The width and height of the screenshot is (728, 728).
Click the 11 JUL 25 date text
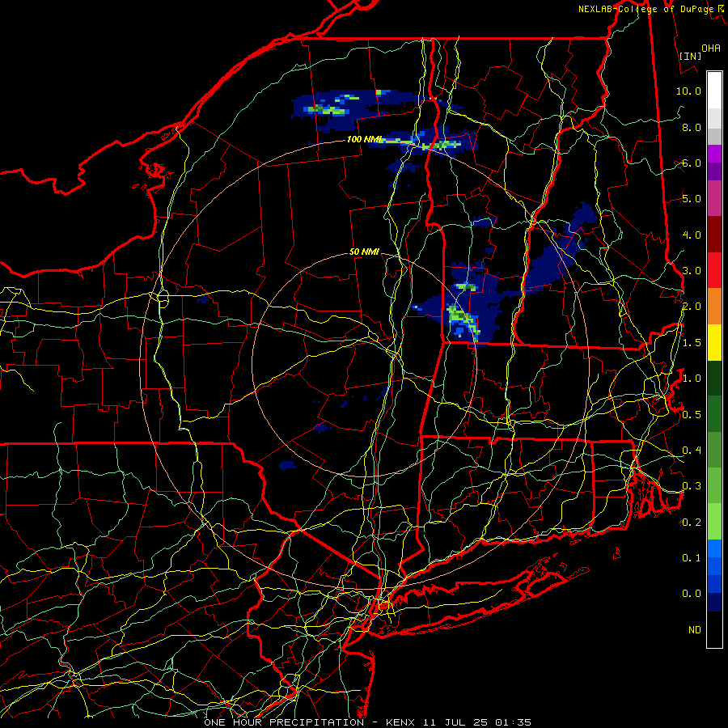click(456, 722)
